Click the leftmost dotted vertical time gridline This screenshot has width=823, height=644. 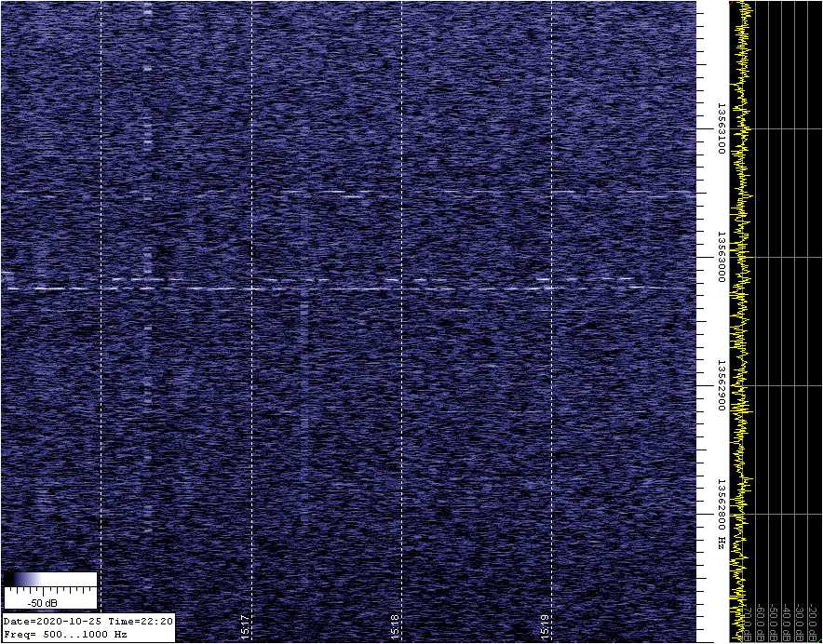[101, 279]
